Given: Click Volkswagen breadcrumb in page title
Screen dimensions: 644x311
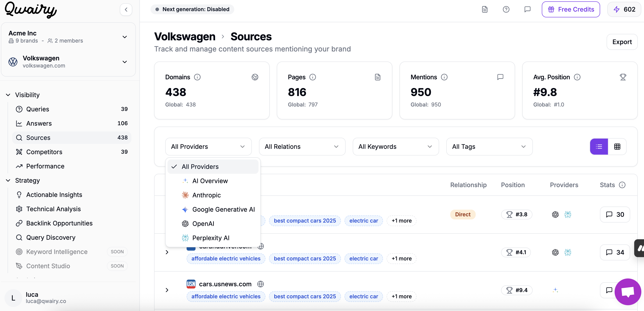Looking at the screenshot, I should (185, 37).
